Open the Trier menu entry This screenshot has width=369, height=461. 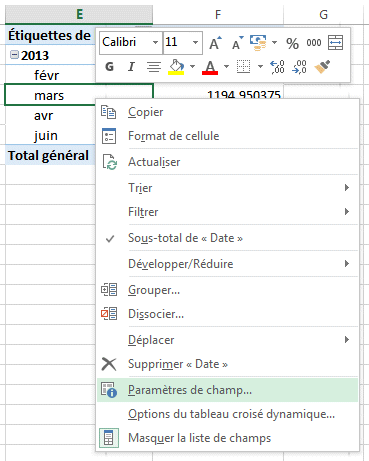[x=228, y=188]
